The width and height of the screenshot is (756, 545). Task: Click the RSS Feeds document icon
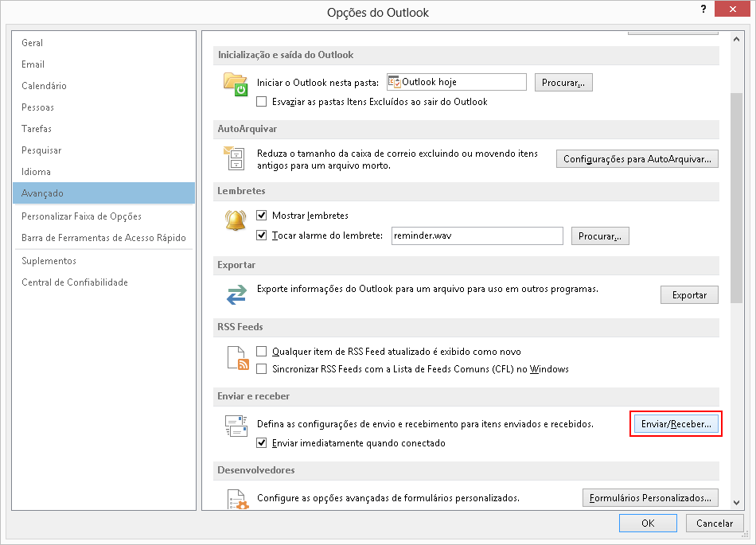pyautogui.click(x=238, y=359)
